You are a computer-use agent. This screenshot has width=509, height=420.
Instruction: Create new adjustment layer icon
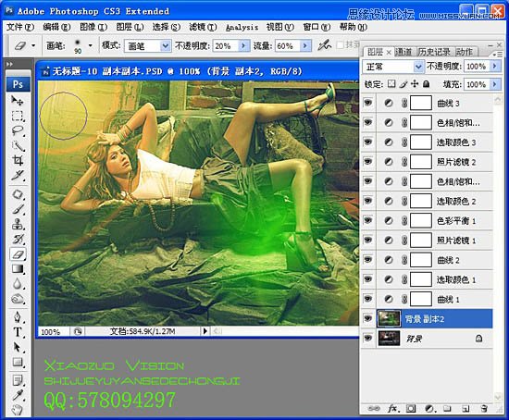pos(429,409)
